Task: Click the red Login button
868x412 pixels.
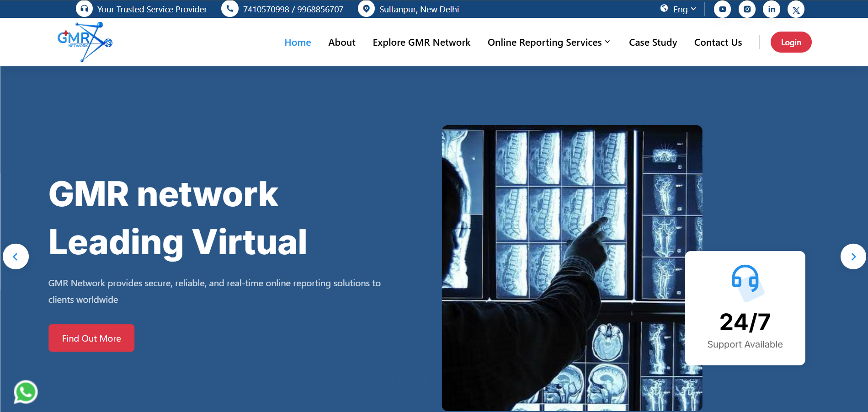Action: point(791,42)
